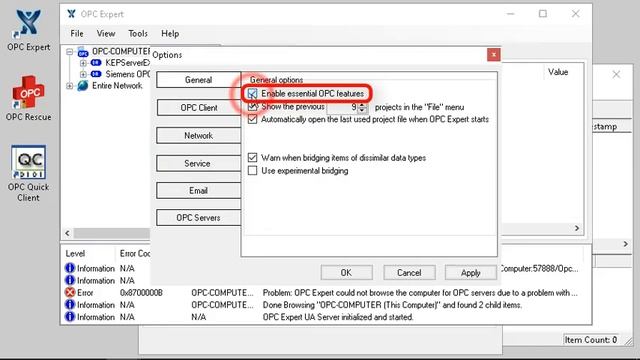The width and height of the screenshot is (640, 360).
Task: Close the background panel with X
Action: (x=616, y=74)
